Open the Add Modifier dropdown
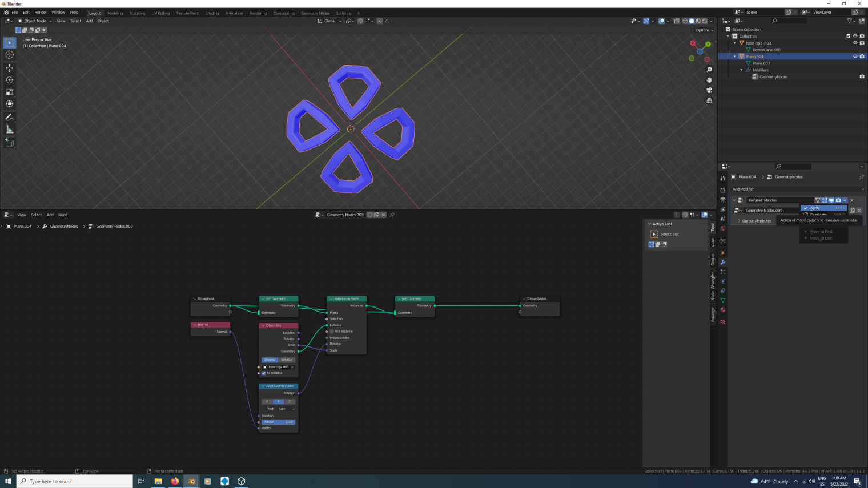 pyautogui.click(x=798, y=189)
